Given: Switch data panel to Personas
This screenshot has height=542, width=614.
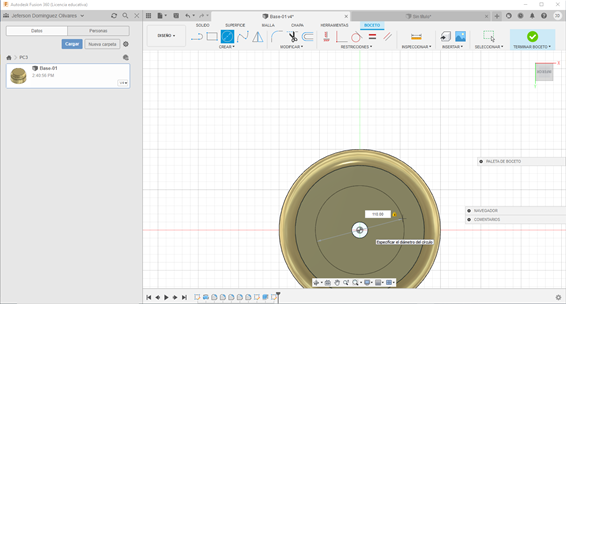Looking at the screenshot, I should (98, 31).
